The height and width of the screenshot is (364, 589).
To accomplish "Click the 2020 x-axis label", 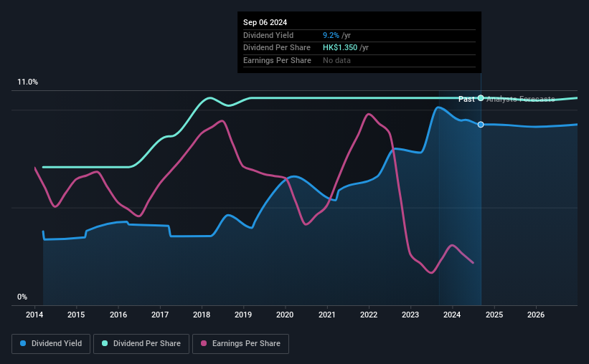I will [285, 315].
